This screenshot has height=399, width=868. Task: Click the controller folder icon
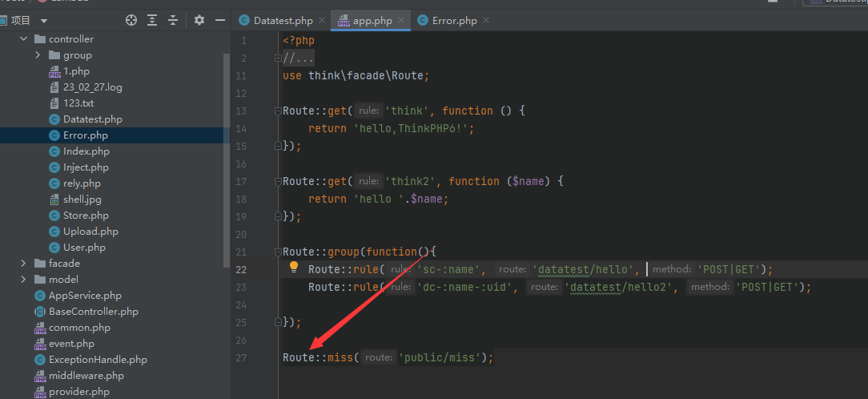click(40, 39)
